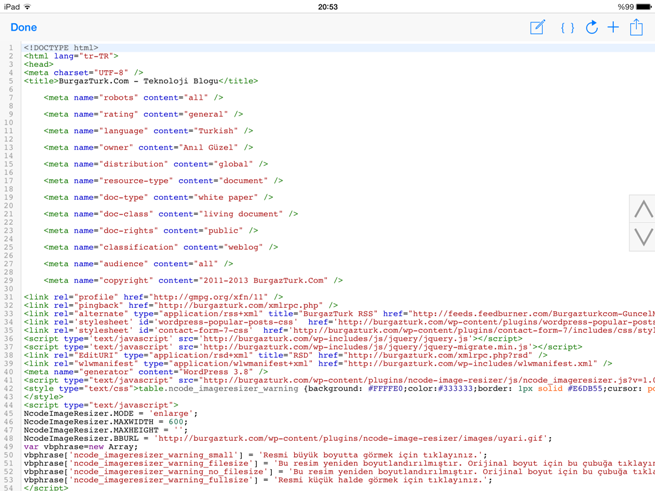This screenshot has width=655, height=491.
Task: Click the style table.ncode_imageresizer_warning line
Action: point(339,389)
